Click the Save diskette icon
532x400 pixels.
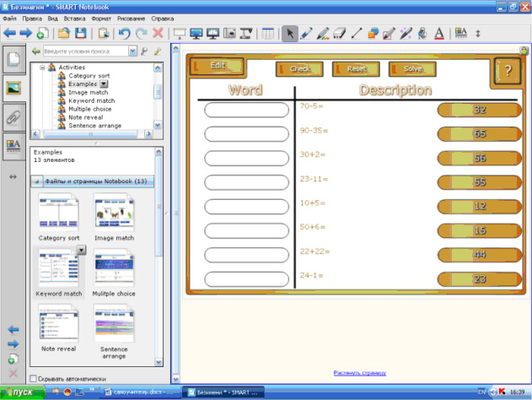[x=81, y=33]
